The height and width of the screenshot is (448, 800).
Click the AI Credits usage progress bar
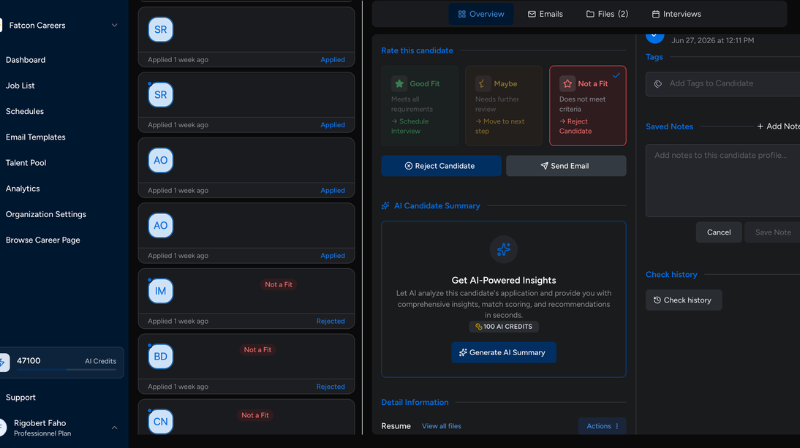[66, 369]
